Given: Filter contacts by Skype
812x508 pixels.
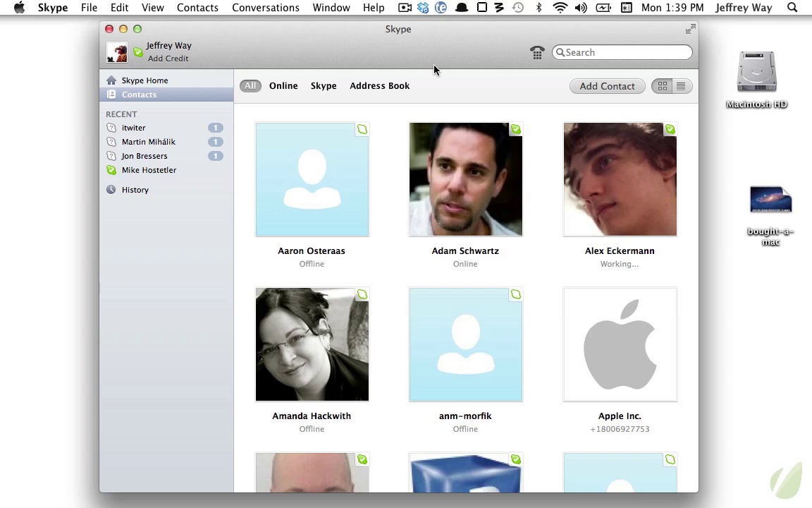Looking at the screenshot, I should coord(323,85).
